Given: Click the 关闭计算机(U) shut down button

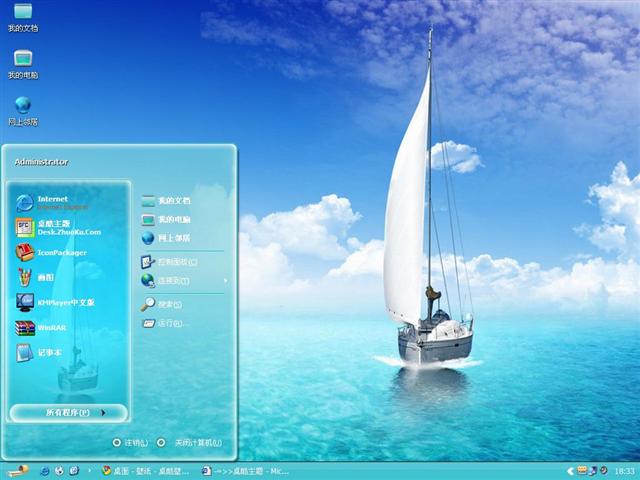Looking at the screenshot, I should tap(189, 442).
